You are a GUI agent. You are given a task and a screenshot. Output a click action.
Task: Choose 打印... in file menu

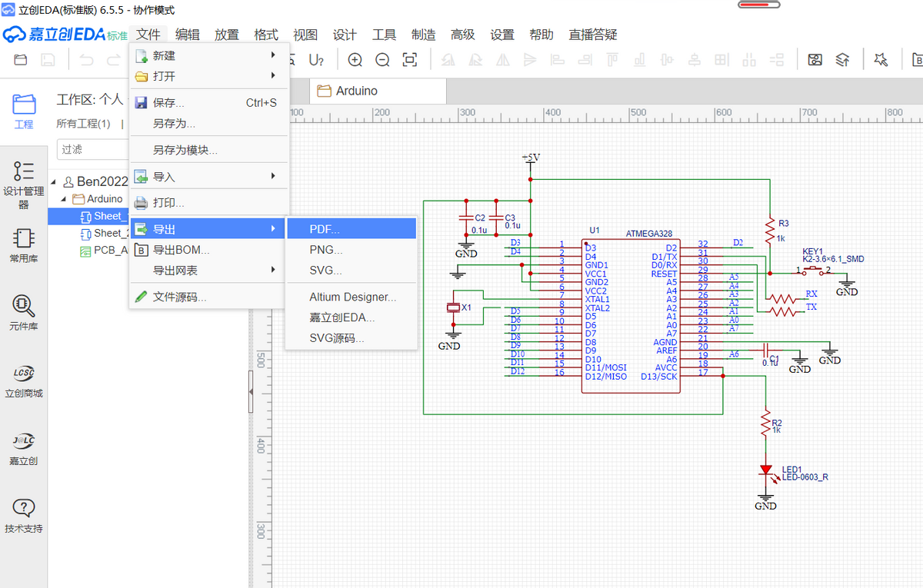(209, 203)
